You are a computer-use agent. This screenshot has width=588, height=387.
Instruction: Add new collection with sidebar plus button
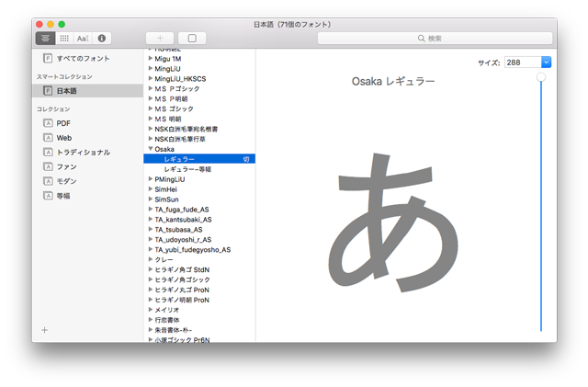[x=45, y=330]
